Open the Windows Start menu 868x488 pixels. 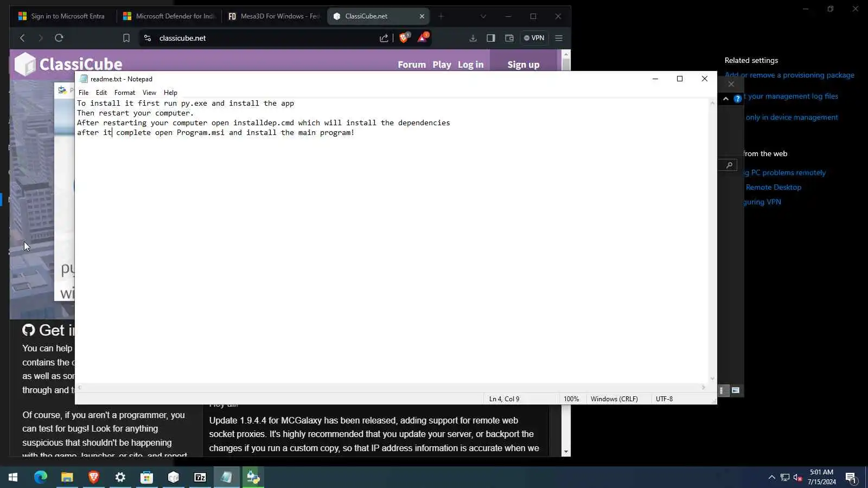click(x=13, y=477)
